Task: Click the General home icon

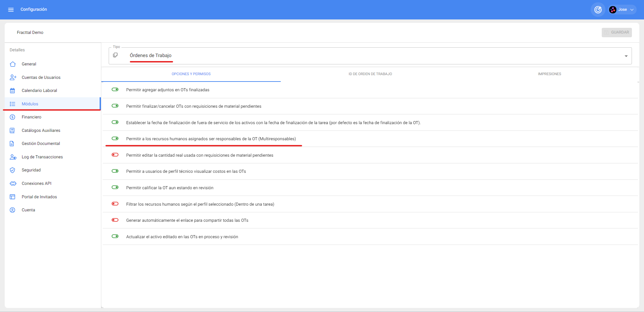Action: (13, 64)
